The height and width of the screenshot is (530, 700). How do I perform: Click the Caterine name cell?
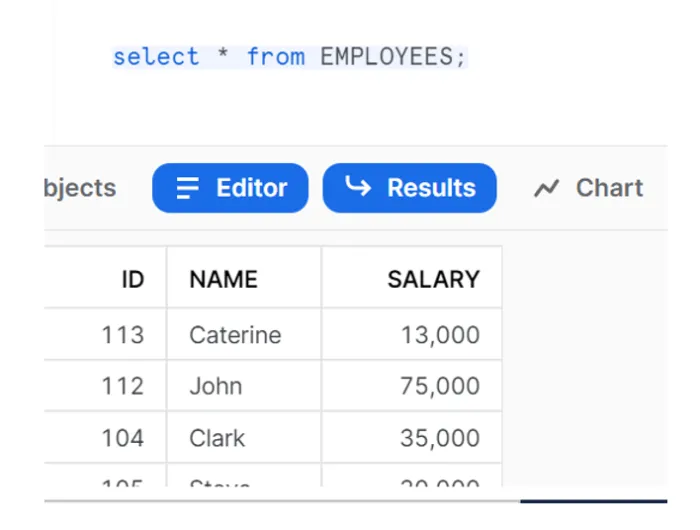pyautogui.click(x=235, y=335)
